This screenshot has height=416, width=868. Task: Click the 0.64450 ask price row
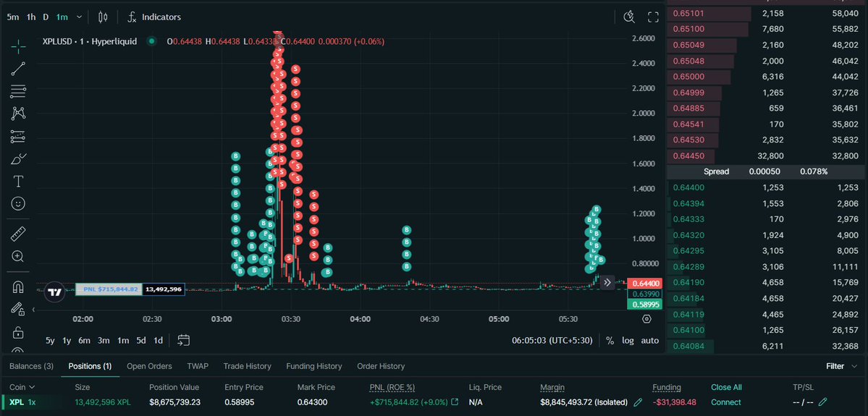click(766, 156)
